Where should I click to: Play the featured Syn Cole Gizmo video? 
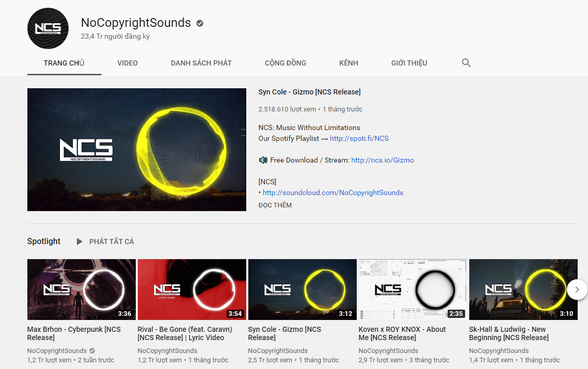[x=137, y=150]
